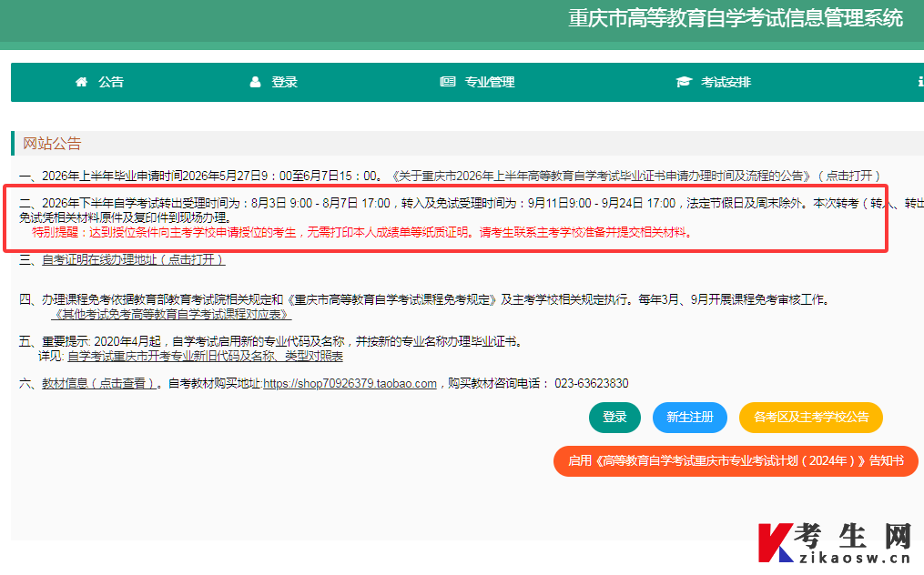Image resolution: width=924 pixels, height=575 pixels.
Task: Open 自考证明在线办理地址 link
Action: click(134, 259)
